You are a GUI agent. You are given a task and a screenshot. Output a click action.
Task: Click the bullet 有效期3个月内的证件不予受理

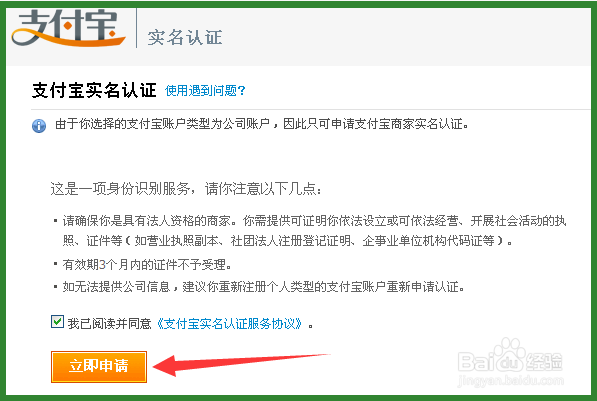[147, 264]
